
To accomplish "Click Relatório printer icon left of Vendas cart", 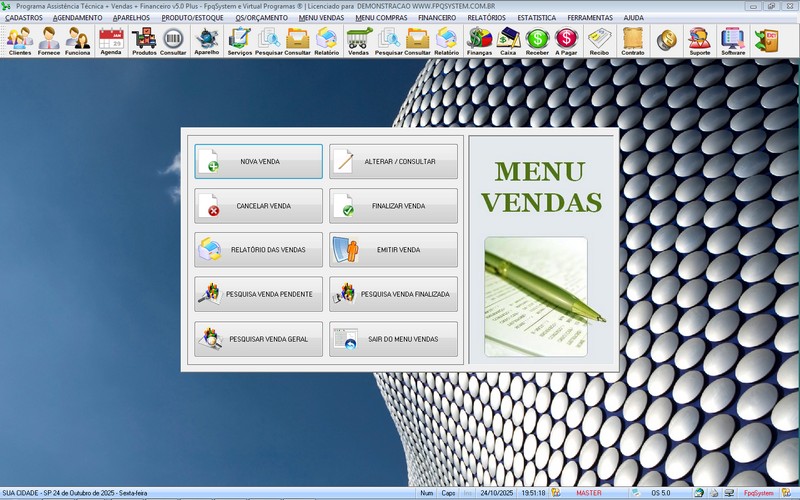I will [327, 41].
